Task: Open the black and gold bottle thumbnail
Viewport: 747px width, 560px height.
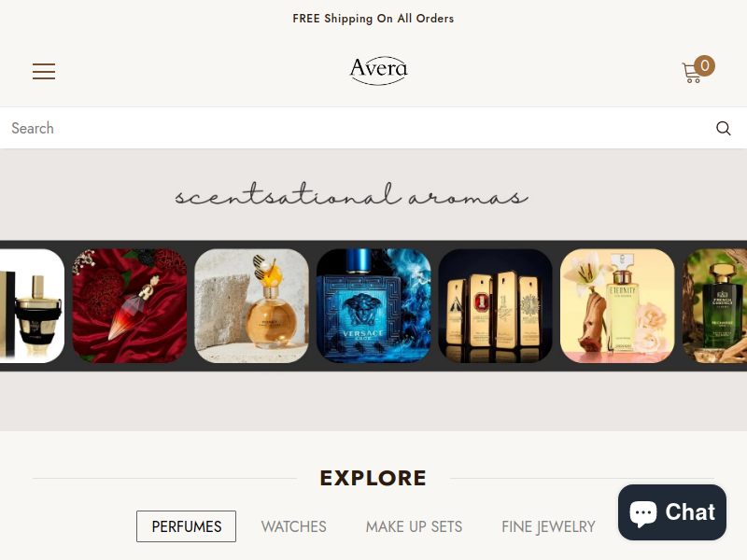Action: (x=32, y=306)
